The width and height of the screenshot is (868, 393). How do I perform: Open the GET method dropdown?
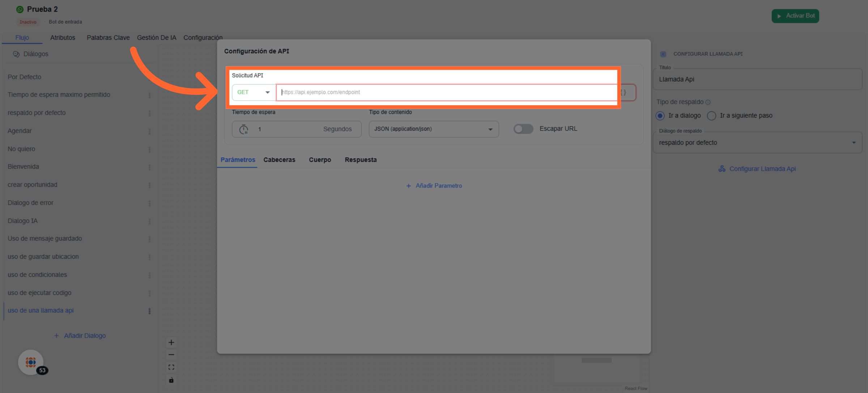click(x=254, y=92)
